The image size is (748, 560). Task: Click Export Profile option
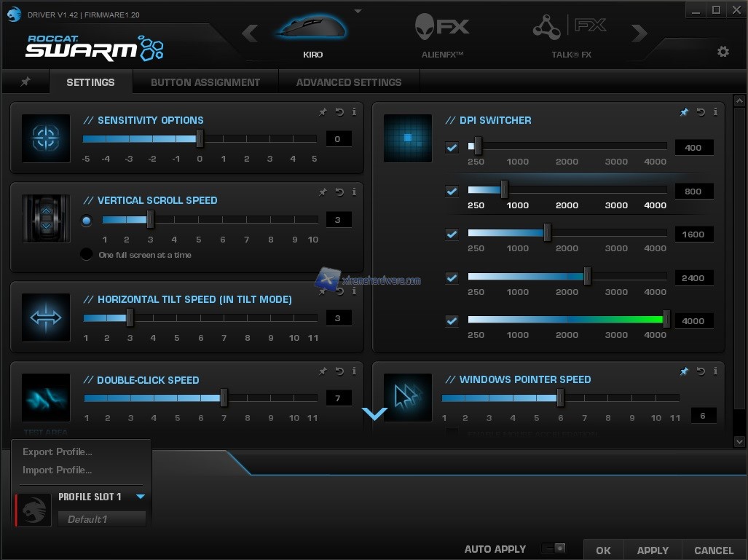[x=58, y=451]
